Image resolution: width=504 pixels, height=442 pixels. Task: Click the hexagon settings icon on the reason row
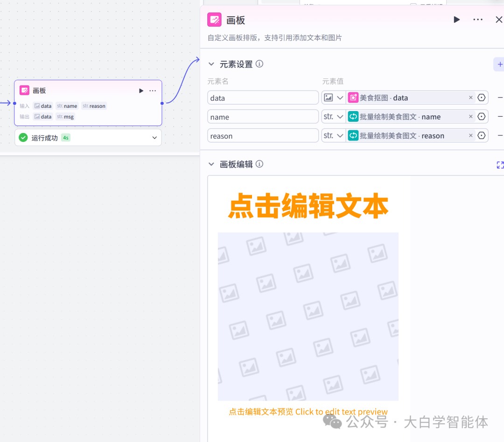coord(481,135)
